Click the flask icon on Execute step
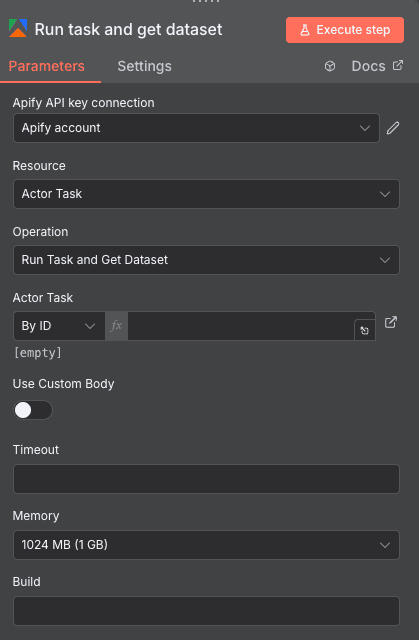Image resolution: width=419 pixels, height=640 pixels. pyautogui.click(x=305, y=30)
